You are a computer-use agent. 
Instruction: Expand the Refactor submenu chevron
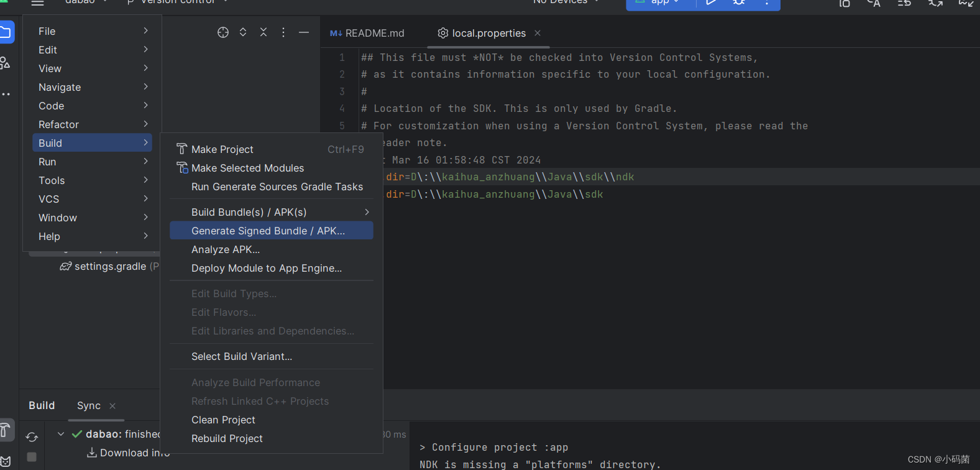tap(145, 124)
